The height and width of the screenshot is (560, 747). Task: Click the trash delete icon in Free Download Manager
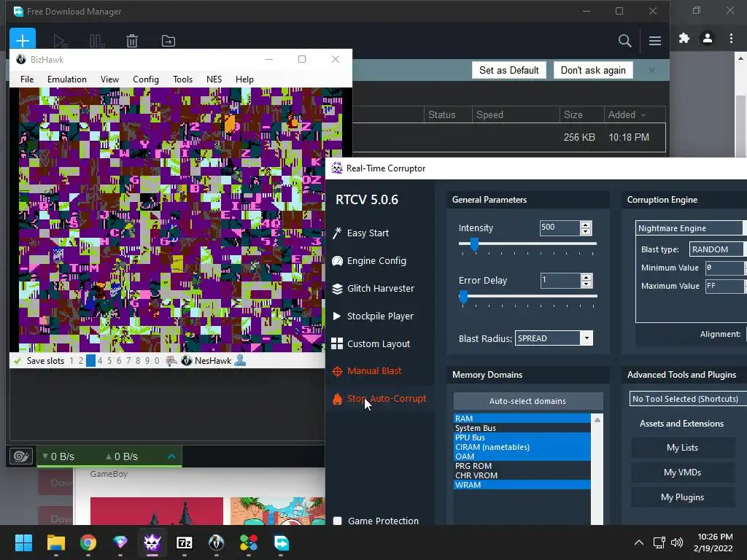132,41
